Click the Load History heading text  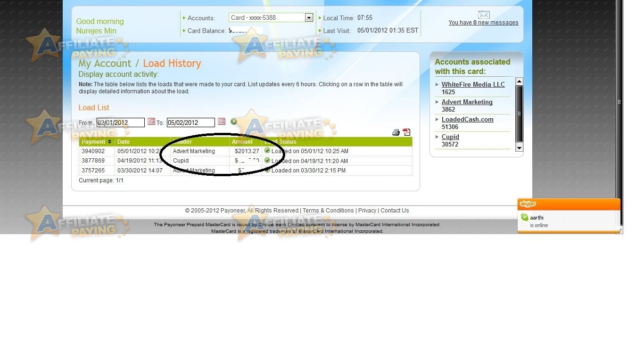(x=172, y=64)
